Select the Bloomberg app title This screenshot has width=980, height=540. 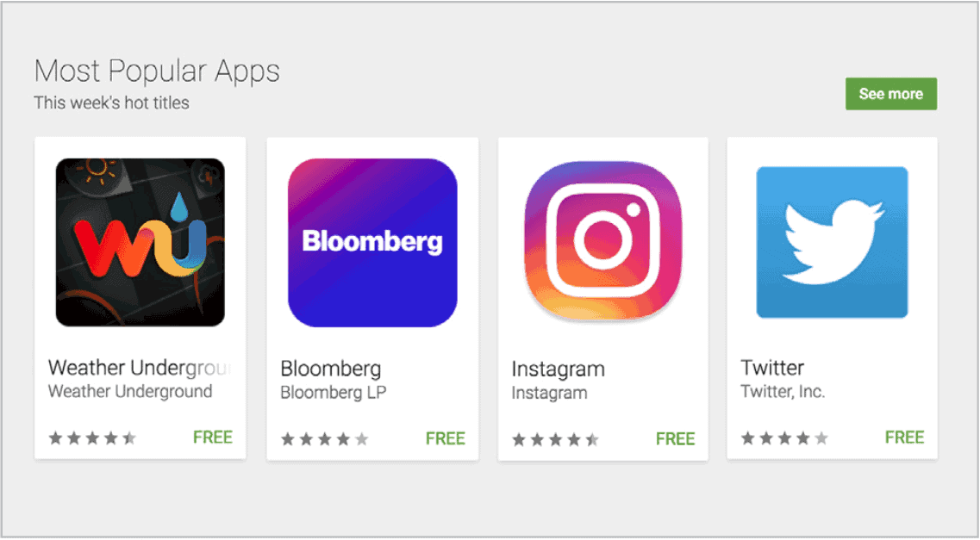(x=331, y=369)
